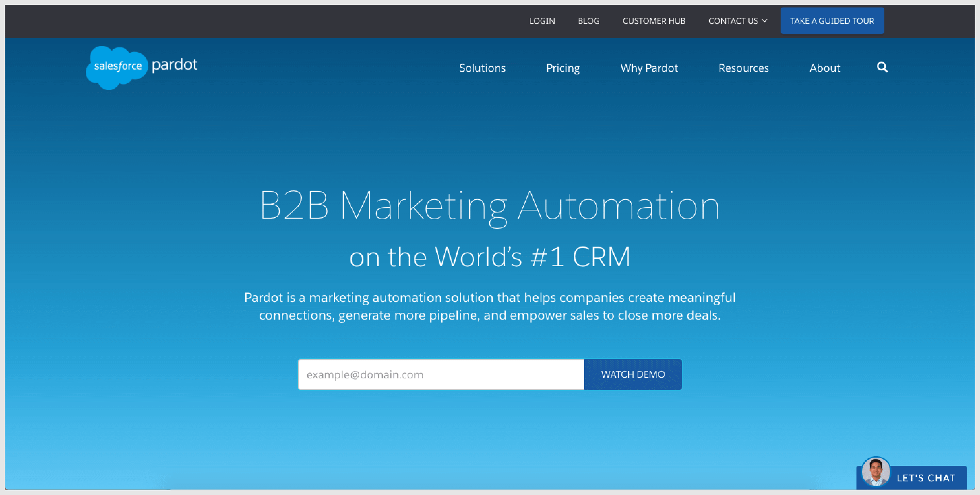Image resolution: width=980 pixels, height=495 pixels.
Task: Open the chat agent avatar photo
Action: point(876,472)
